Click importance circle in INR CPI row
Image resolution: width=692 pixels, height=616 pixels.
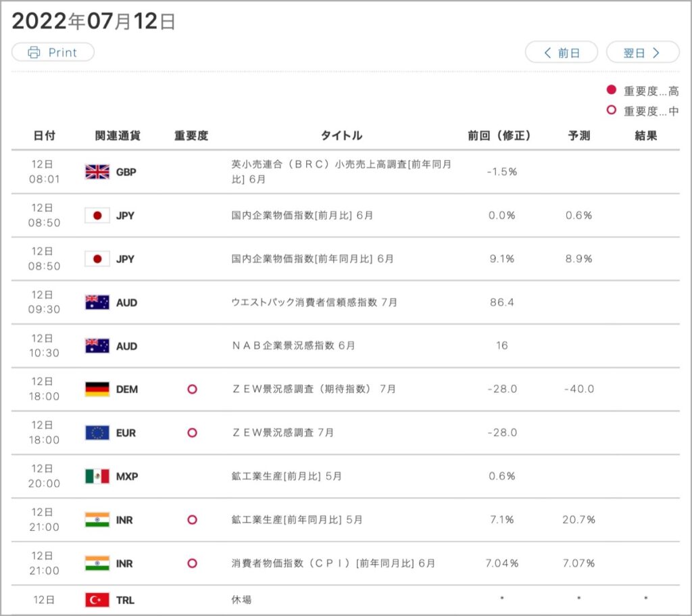192,563
